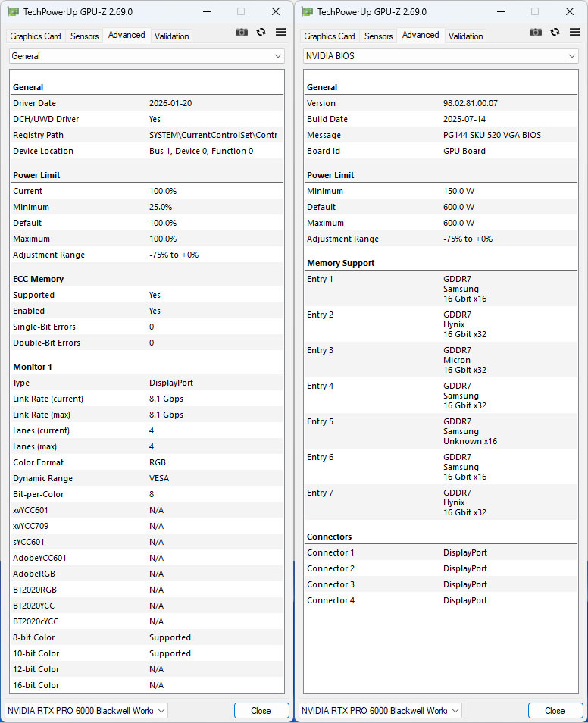Open GPU selector dropdown in left window
This screenshot has height=723, width=588.
pos(86,711)
